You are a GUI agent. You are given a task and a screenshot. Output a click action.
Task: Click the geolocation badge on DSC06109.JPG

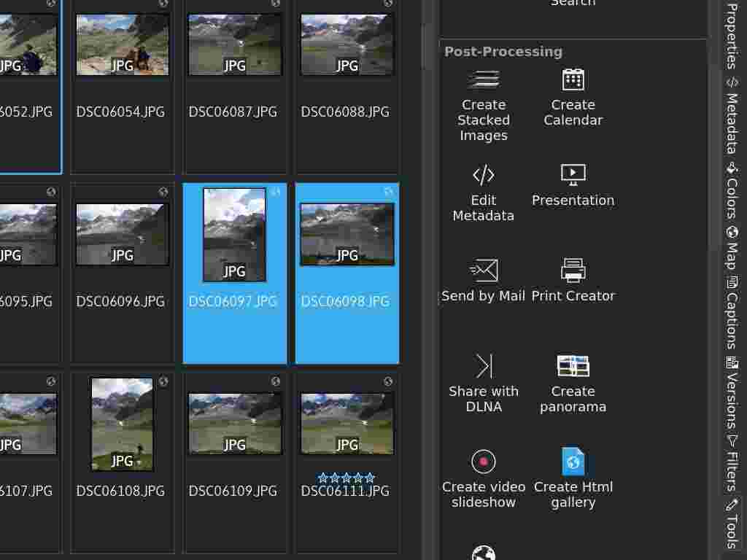coord(276,381)
